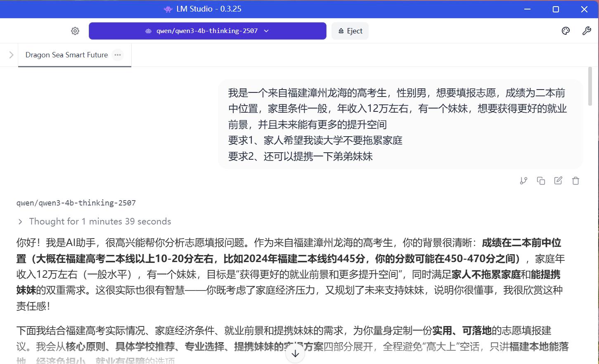Viewport: 599px width, 364px height.
Task: Delete the user message
Action: (575, 180)
